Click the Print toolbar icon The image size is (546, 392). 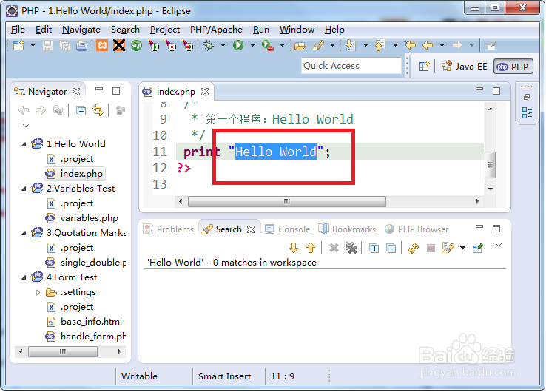pos(82,45)
